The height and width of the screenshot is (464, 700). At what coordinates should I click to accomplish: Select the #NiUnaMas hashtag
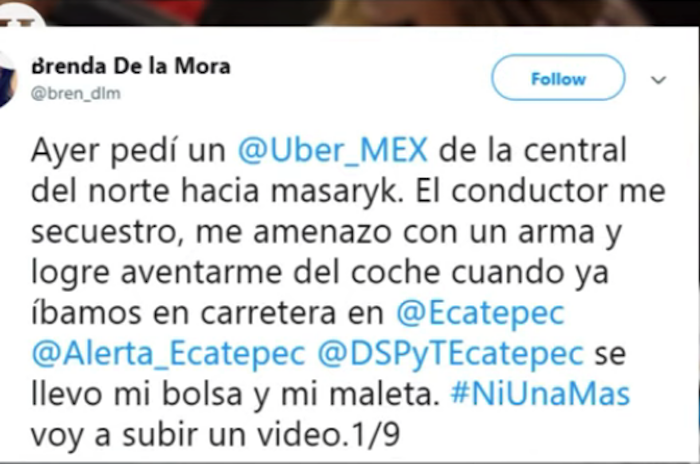point(540,394)
